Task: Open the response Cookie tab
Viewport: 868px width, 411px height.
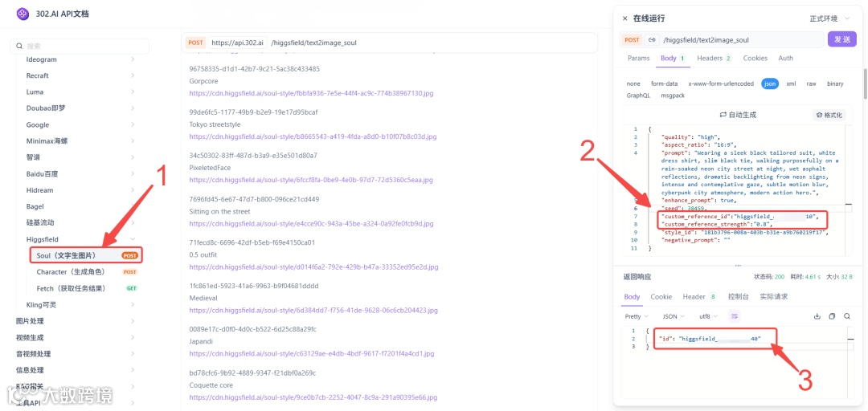Action: pyautogui.click(x=661, y=296)
